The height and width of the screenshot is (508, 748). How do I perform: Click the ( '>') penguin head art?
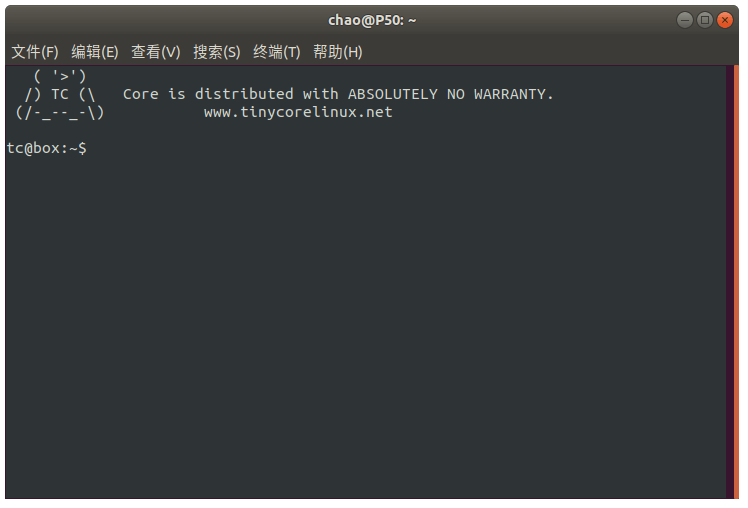(x=60, y=76)
